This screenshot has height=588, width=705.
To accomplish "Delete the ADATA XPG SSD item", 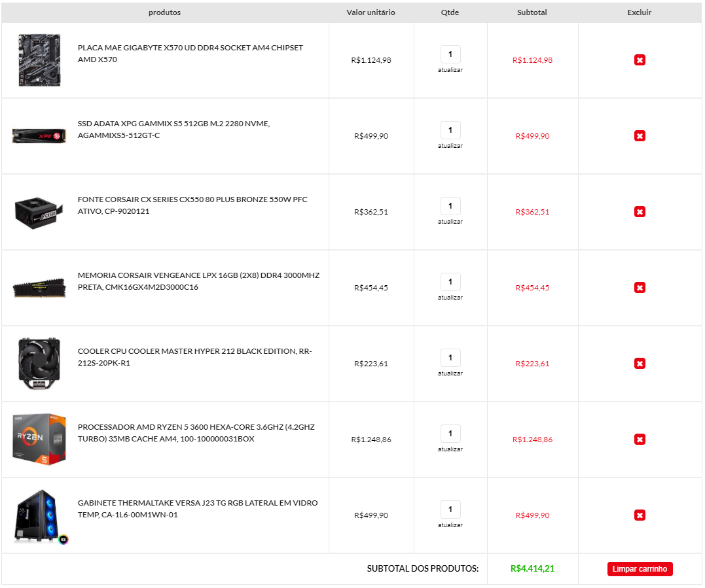I will [640, 135].
